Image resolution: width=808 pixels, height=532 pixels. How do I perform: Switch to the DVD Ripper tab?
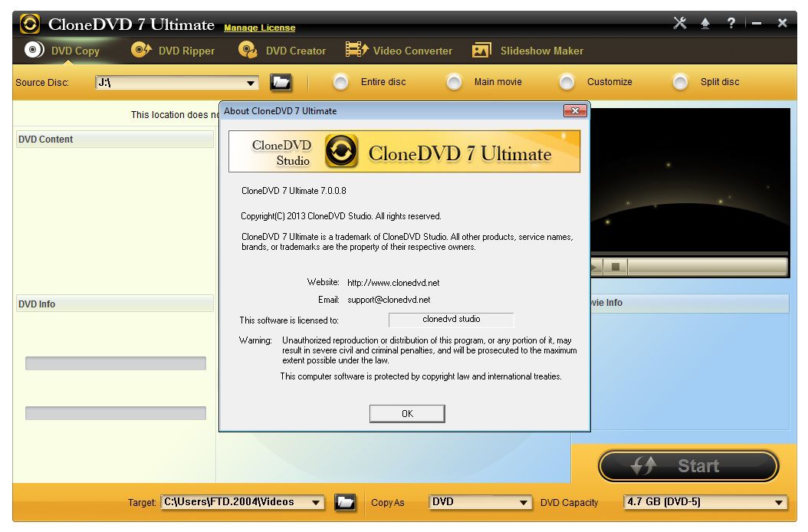coord(172,51)
